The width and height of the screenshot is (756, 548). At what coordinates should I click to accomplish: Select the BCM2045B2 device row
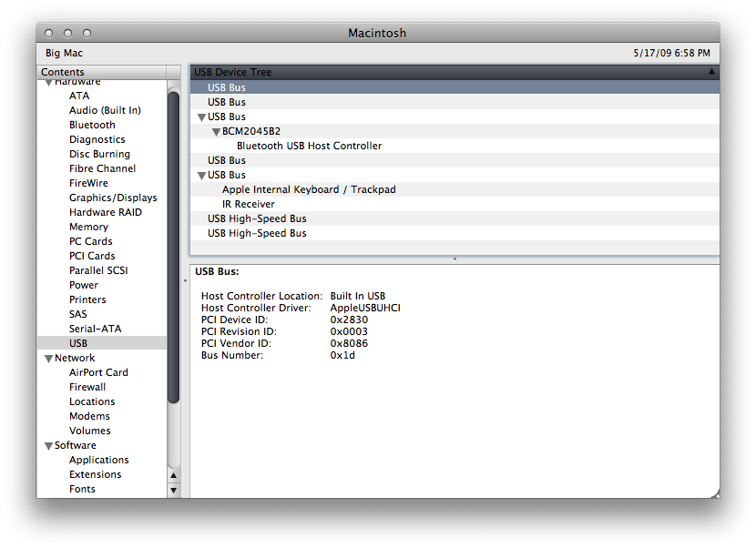point(455,131)
